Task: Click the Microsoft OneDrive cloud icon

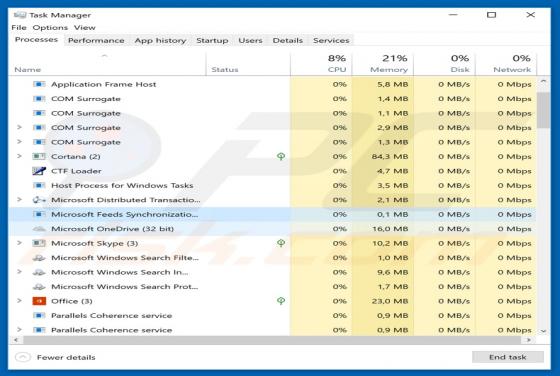Action: (x=39, y=229)
